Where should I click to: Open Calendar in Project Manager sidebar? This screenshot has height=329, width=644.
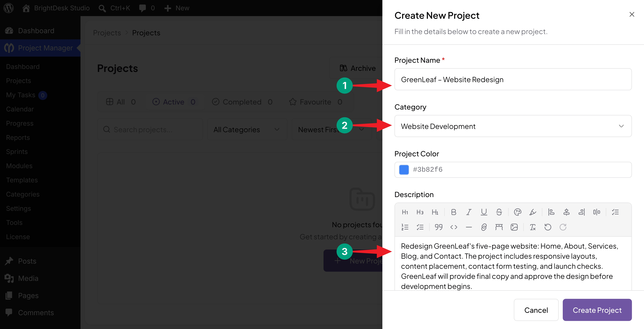coord(20,109)
